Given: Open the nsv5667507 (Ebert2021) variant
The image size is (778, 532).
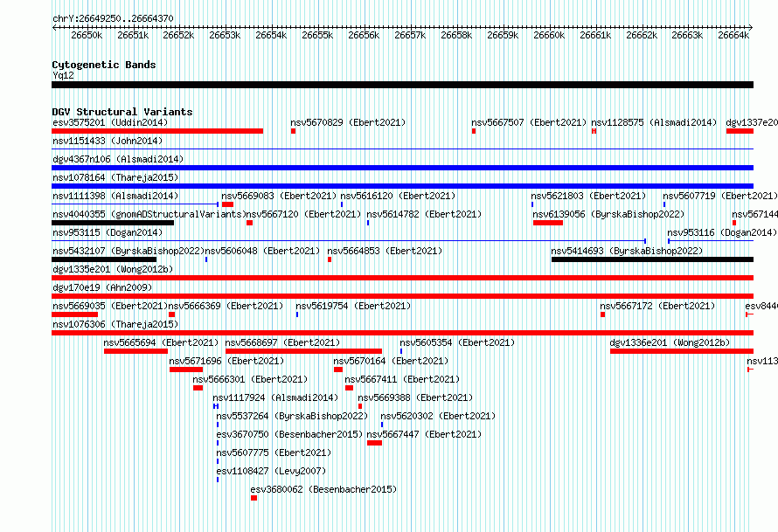Looking at the screenshot, I should coord(529,122).
